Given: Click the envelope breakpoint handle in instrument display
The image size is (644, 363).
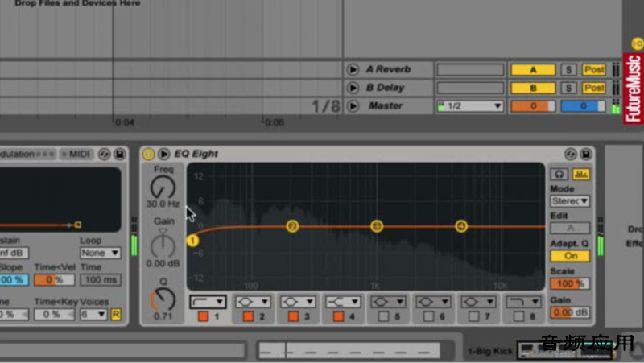Looking at the screenshot, I should tap(78, 225).
